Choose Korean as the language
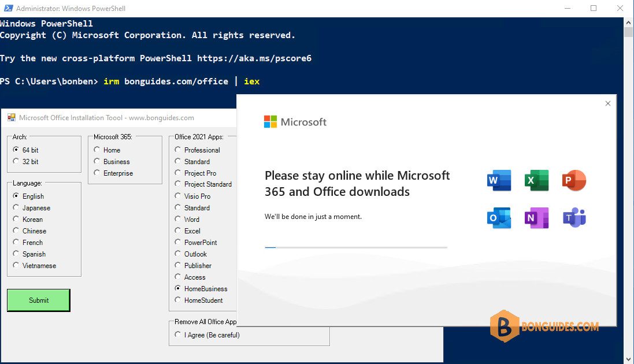 click(x=28, y=219)
